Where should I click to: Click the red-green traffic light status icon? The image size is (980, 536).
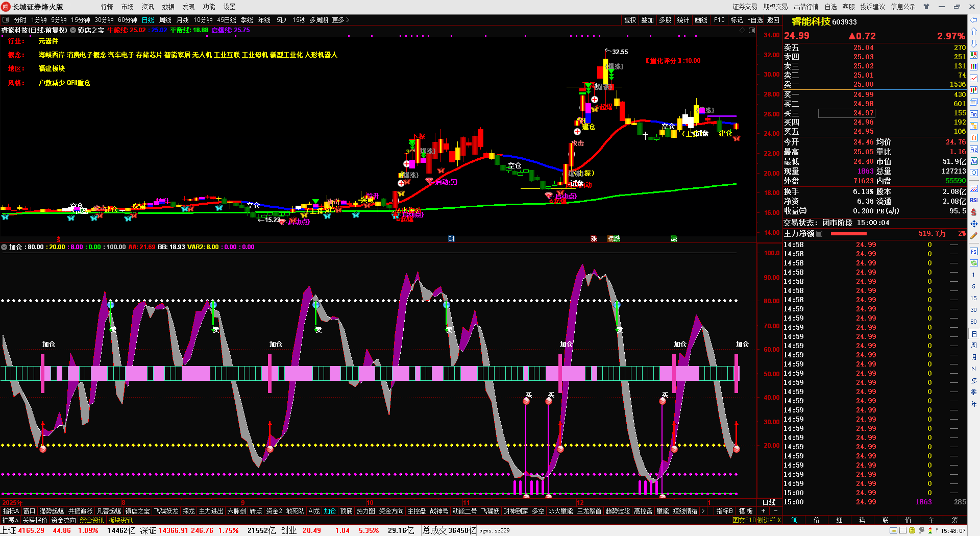[x=930, y=530]
